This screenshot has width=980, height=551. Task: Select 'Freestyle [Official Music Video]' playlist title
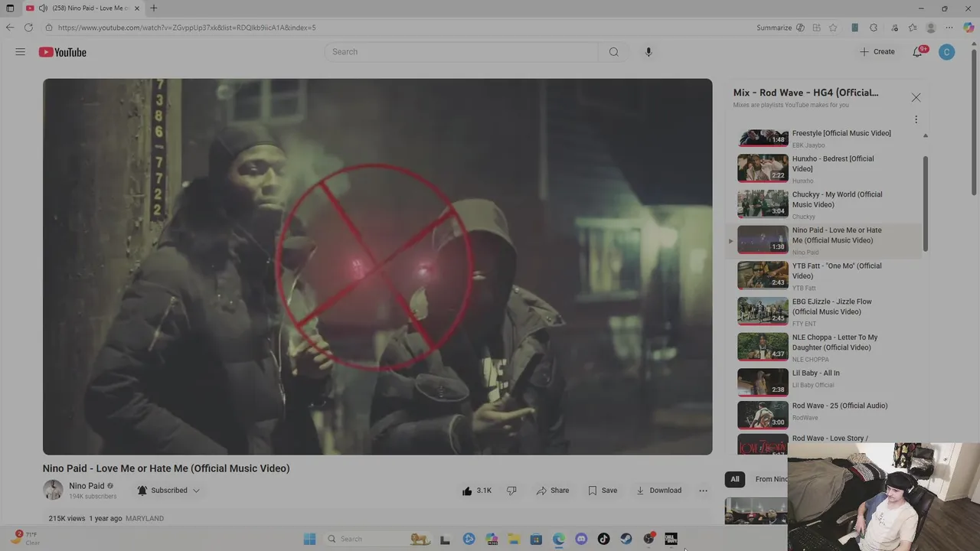pos(841,133)
